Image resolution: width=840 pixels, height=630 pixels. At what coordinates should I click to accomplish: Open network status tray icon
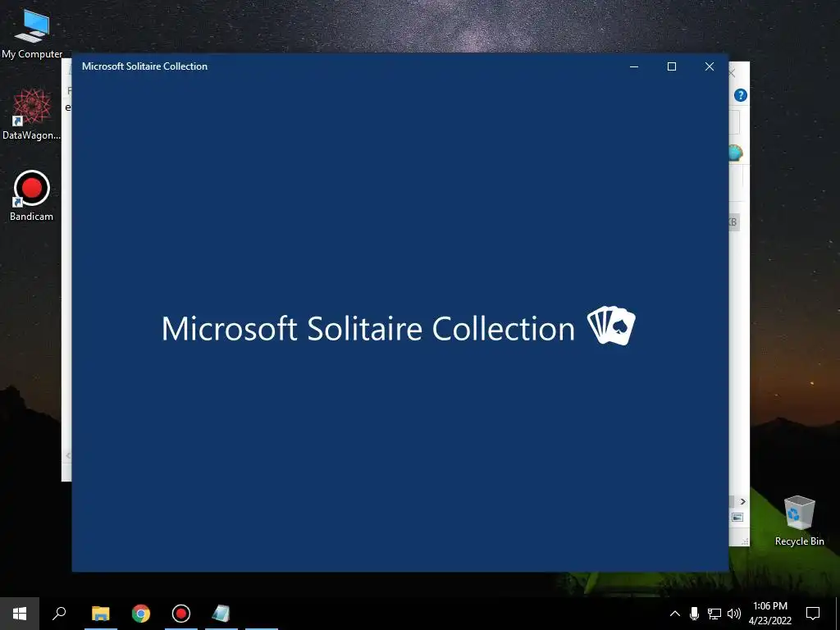pyautogui.click(x=714, y=614)
